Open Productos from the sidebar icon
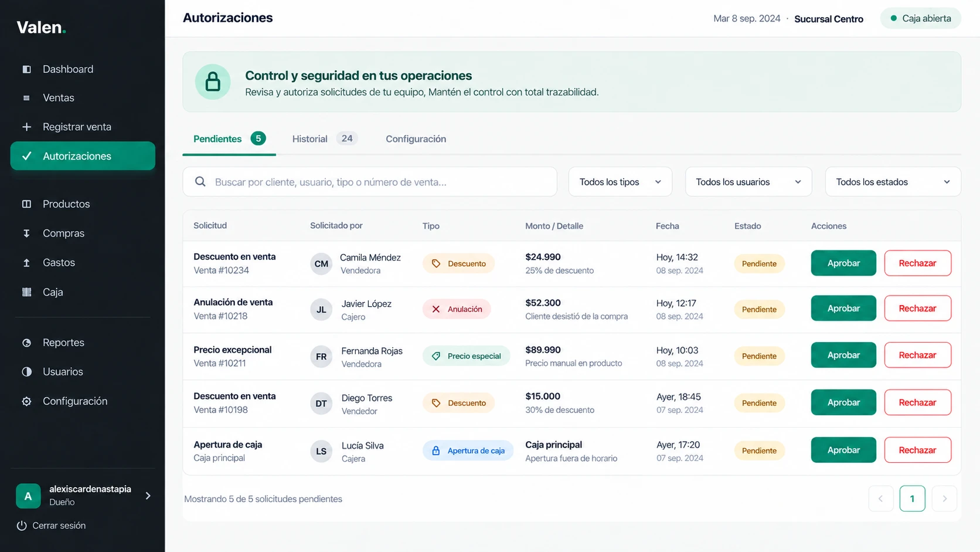Screen dimensions: 980x552 click(x=26, y=204)
